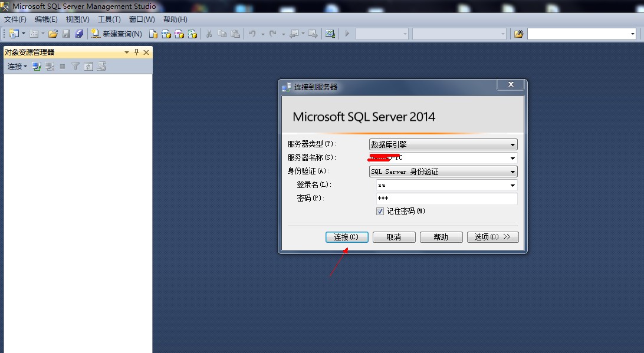Open the 登录名 dropdown arrow
The width and height of the screenshot is (644, 353).
[x=512, y=185]
